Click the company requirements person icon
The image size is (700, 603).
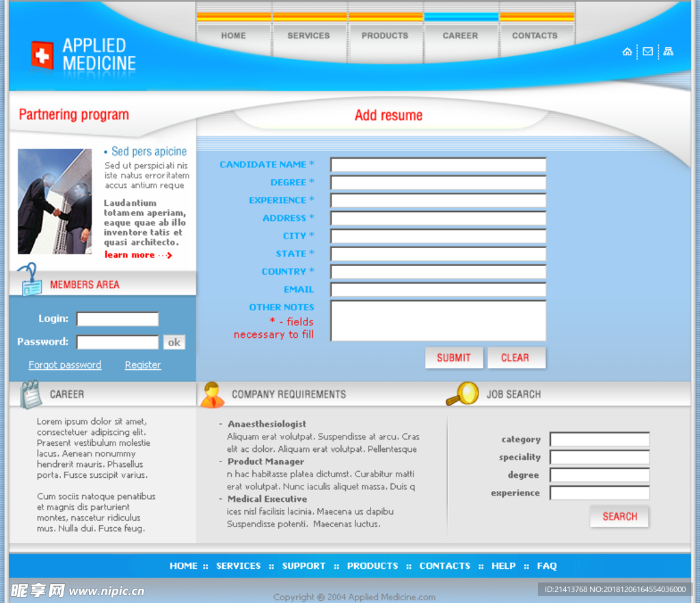212,394
